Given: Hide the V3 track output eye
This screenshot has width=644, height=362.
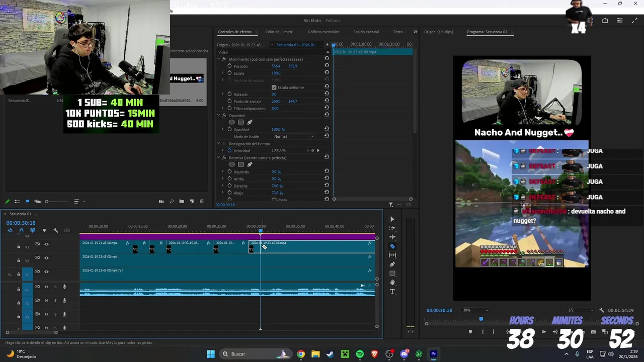Looking at the screenshot, I should point(46,244).
